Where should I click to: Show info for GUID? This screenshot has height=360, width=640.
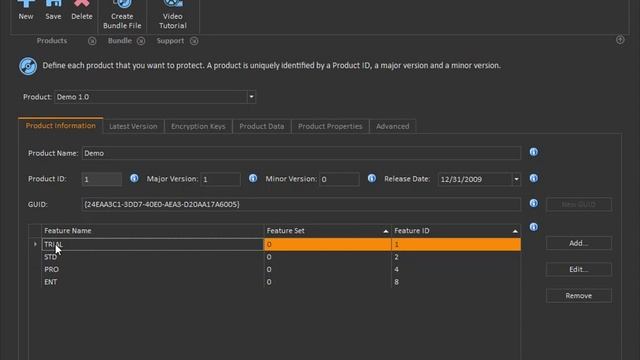533,203
